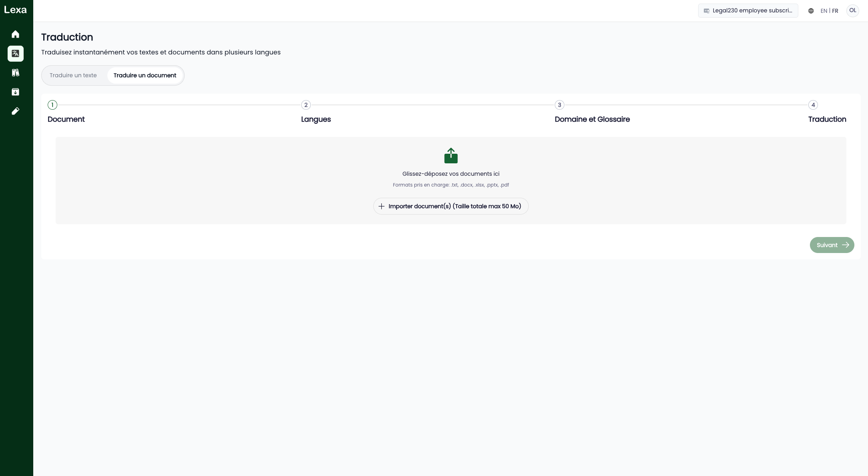Viewport: 868px width, 476px height.
Task: Click the globe language icon
Action: coord(811,11)
